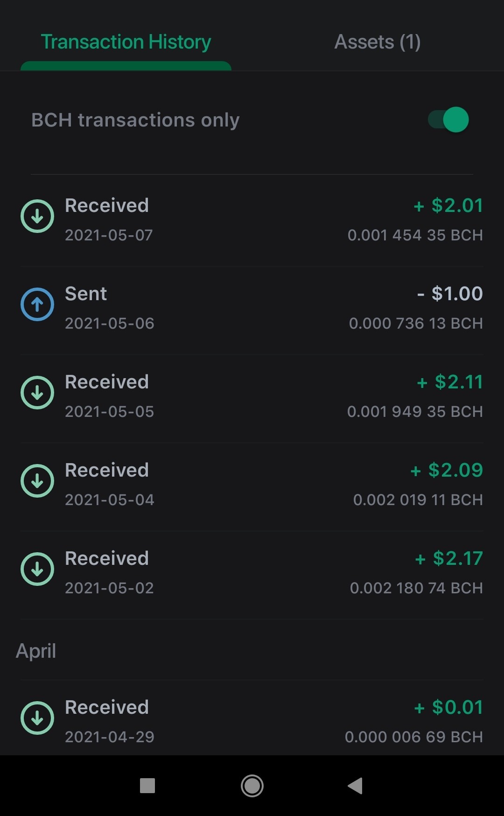The width and height of the screenshot is (504, 816).
Task: Tap Android back triangle button
Action: tap(355, 786)
